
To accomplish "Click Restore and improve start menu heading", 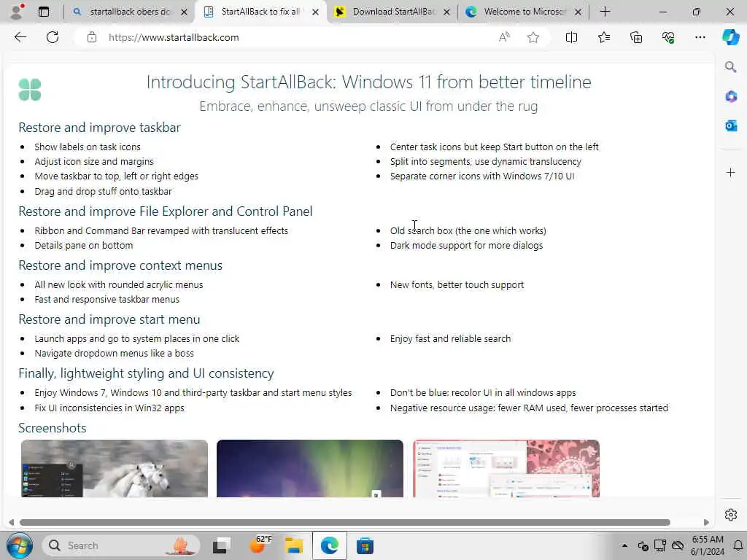I will pos(109,319).
